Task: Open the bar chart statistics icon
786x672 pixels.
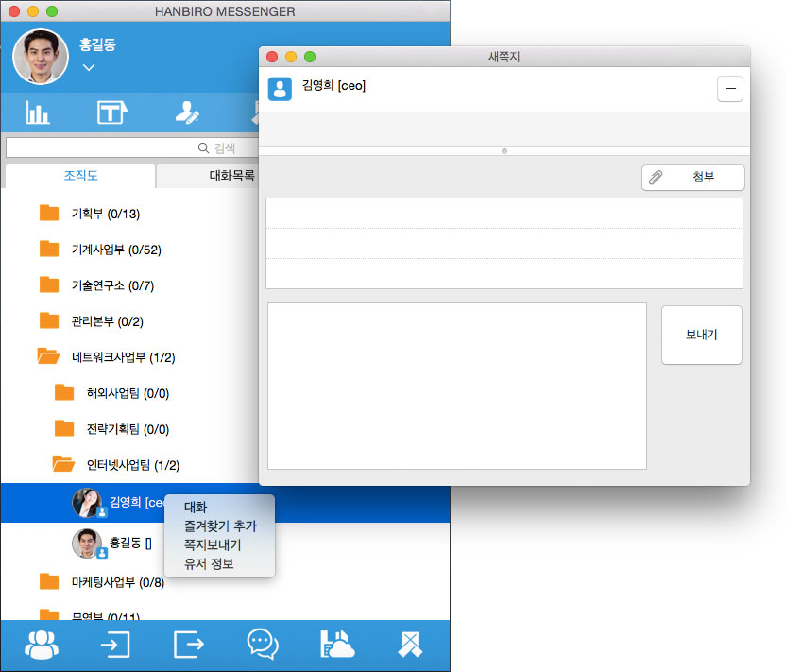Action: tap(38, 112)
